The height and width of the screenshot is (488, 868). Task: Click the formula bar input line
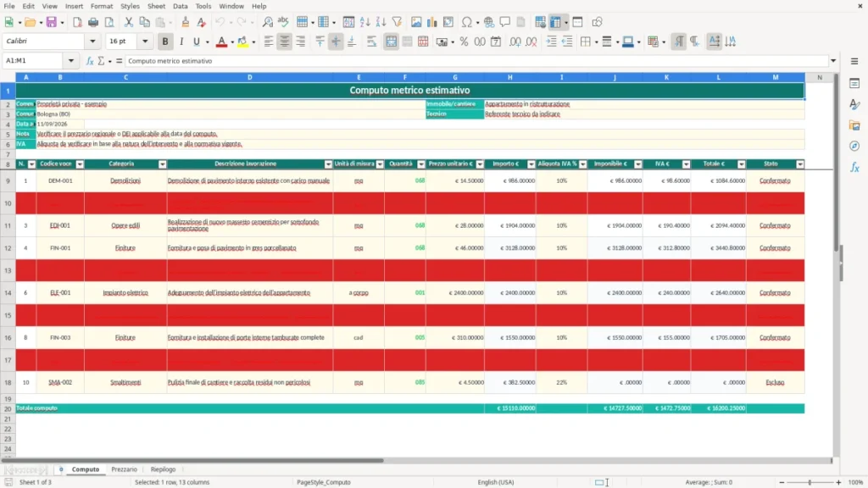tap(476, 61)
